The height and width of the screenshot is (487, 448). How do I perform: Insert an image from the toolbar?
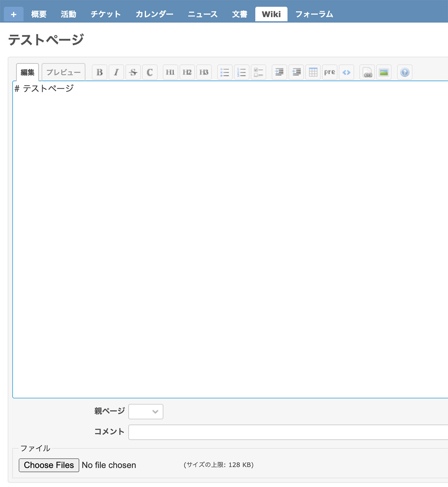coord(384,72)
